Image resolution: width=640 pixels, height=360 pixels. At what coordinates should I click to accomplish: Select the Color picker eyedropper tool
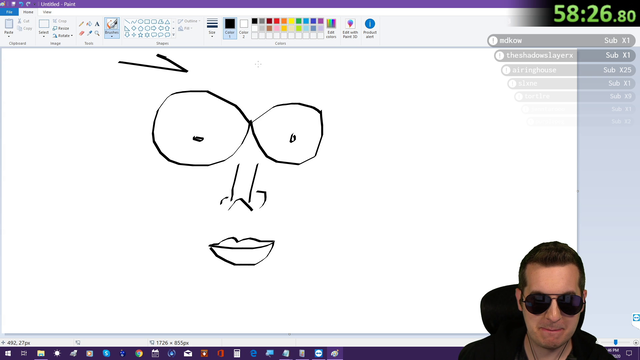[x=89, y=33]
